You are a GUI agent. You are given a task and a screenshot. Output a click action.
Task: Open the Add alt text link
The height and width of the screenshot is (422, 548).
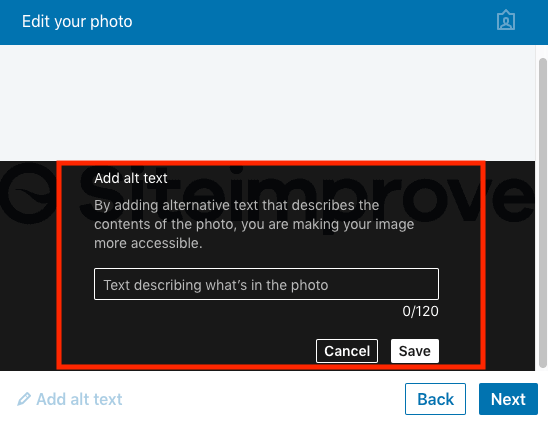click(x=70, y=399)
